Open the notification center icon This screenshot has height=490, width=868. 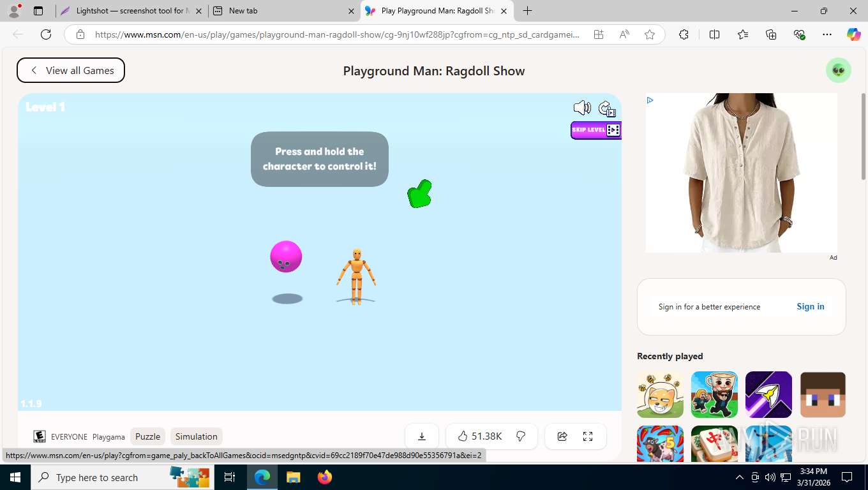(847, 477)
